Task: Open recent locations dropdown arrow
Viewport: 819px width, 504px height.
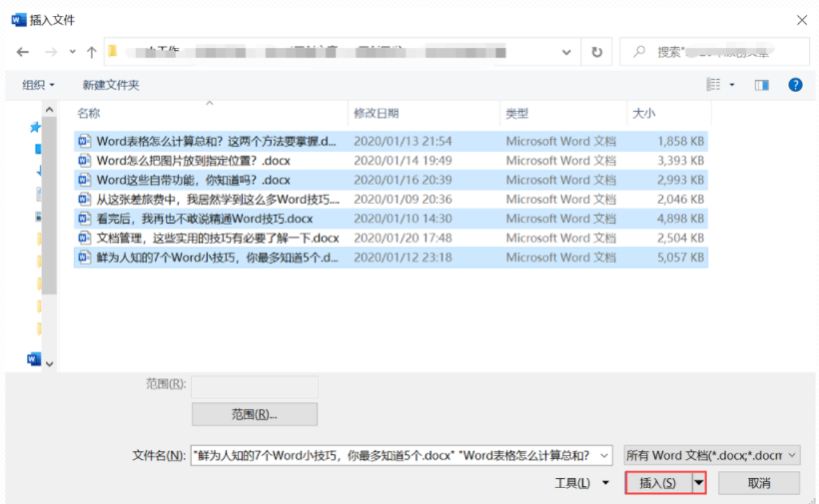Action: pos(72,52)
